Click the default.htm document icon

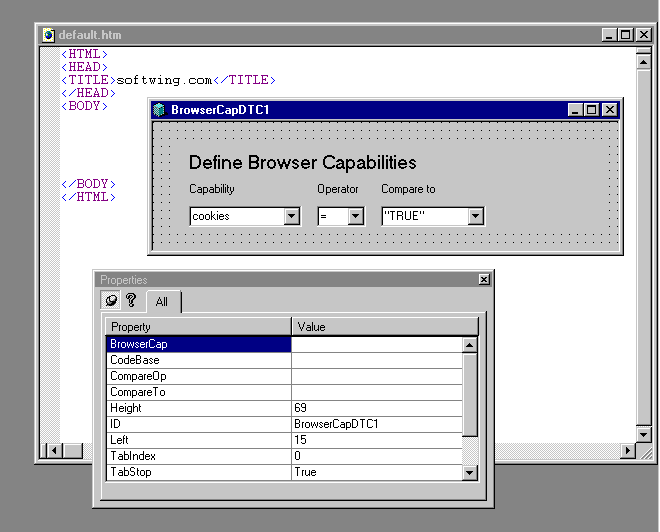48,35
